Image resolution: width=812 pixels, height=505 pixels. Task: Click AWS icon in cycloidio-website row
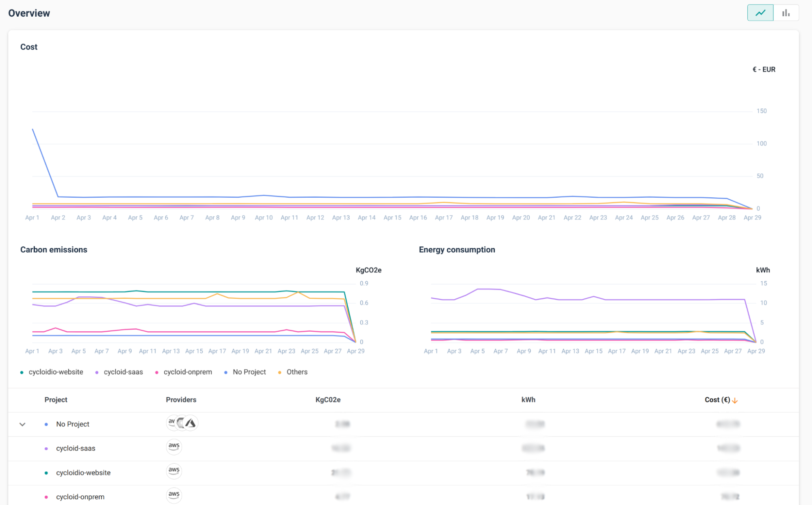pos(174,470)
